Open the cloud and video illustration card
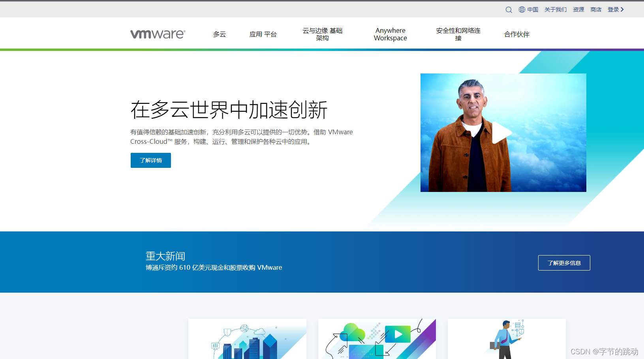 click(377, 339)
